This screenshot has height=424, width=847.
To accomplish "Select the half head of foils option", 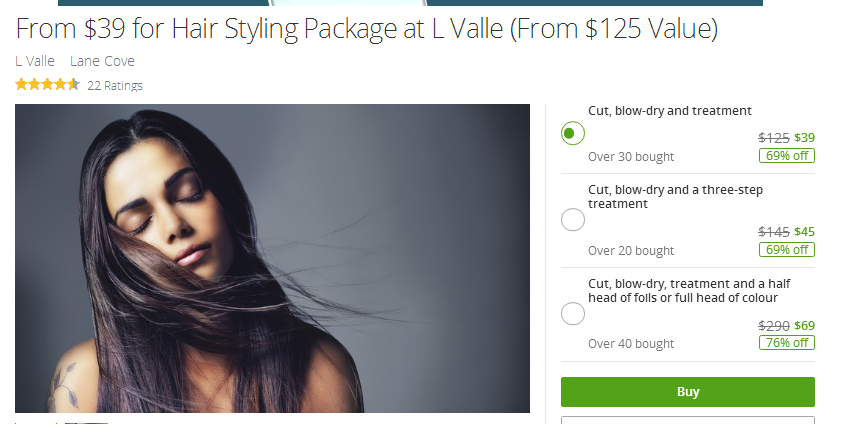I will pos(573,313).
